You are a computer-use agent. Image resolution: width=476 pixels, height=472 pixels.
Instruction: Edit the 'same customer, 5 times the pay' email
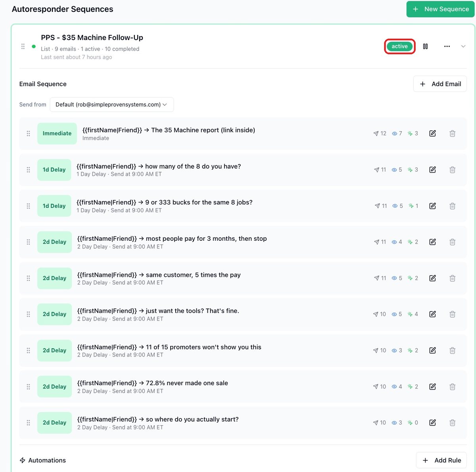(x=433, y=278)
